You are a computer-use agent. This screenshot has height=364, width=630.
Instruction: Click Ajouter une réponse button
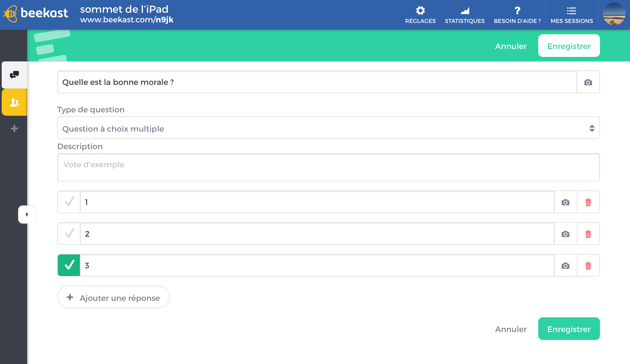113,297
